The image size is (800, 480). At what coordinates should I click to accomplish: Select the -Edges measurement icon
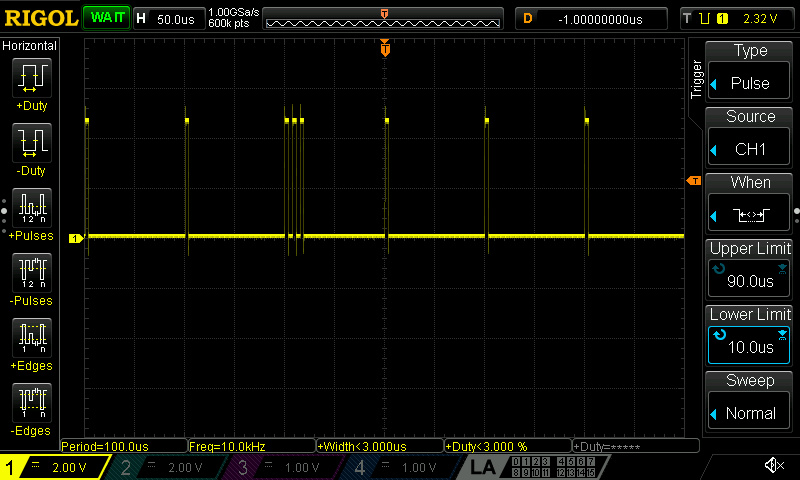tap(32, 403)
